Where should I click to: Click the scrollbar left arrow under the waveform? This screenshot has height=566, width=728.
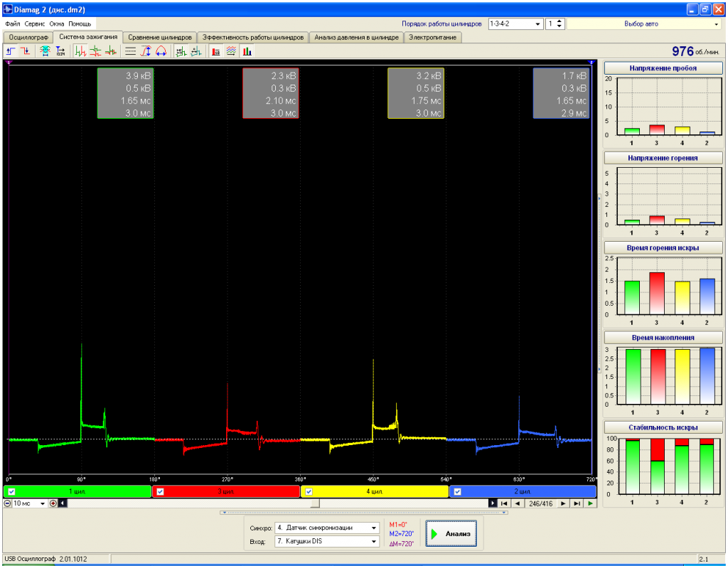[x=63, y=503]
